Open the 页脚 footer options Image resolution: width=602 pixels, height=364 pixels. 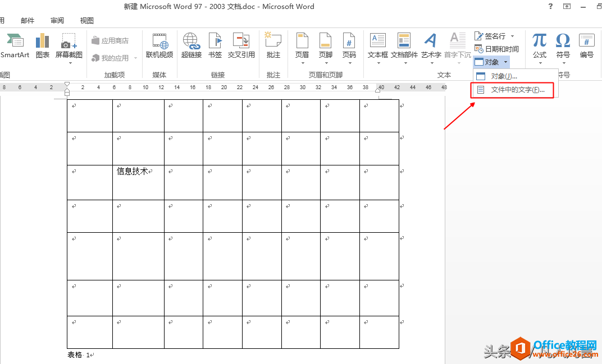pos(326,48)
